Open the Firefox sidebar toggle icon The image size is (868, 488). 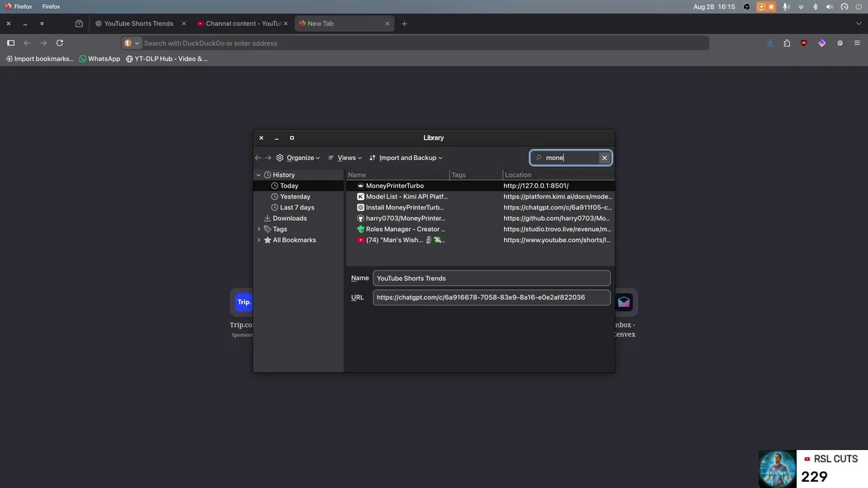click(10, 43)
